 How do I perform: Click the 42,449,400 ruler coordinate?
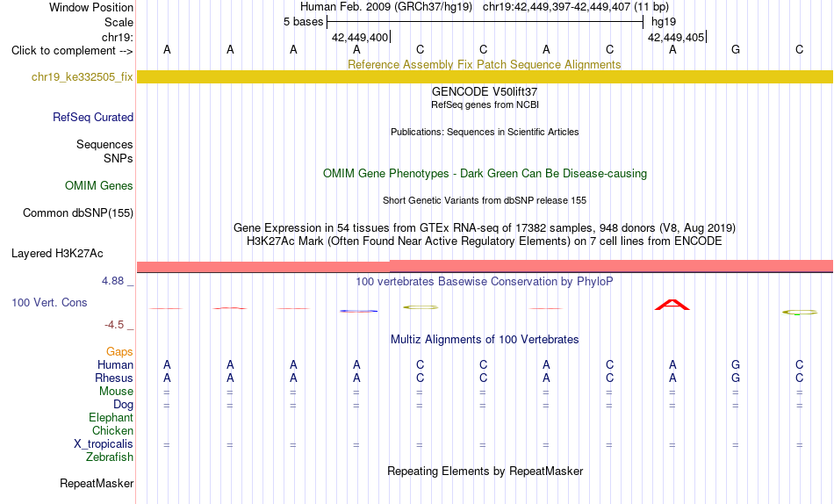click(x=360, y=37)
